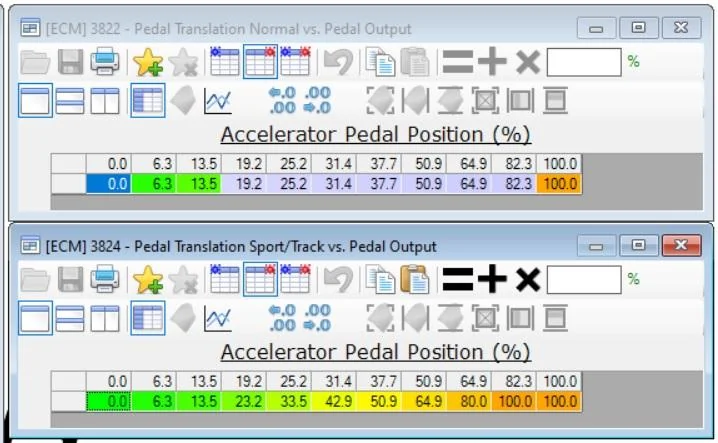Image resolution: width=718 pixels, height=443 pixels.
Task: Click plus add-value button in 3824 window
Action: coord(492,279)
